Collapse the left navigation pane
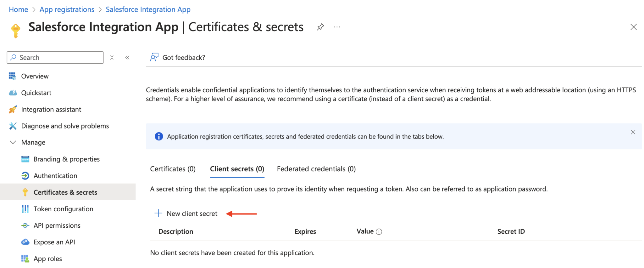 coord(127,57)
